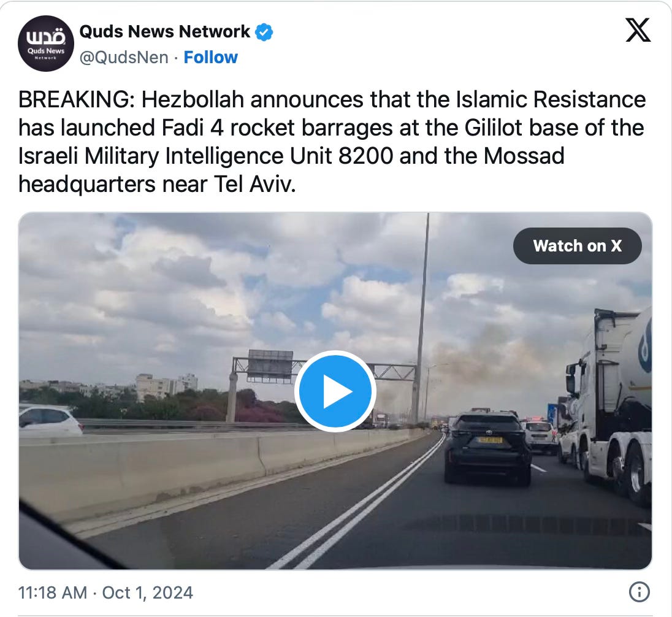This screenshot has width=672, height=617.
Task: Click the video thumbnail of the highway
Action: point(335,391)
